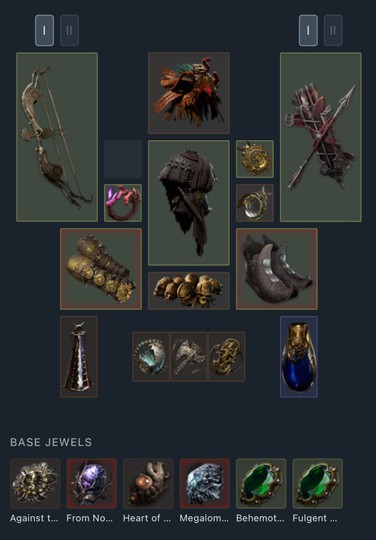Open the Against t... jewel
Viewport: 376px width, 540px height.
pos(35,484)
